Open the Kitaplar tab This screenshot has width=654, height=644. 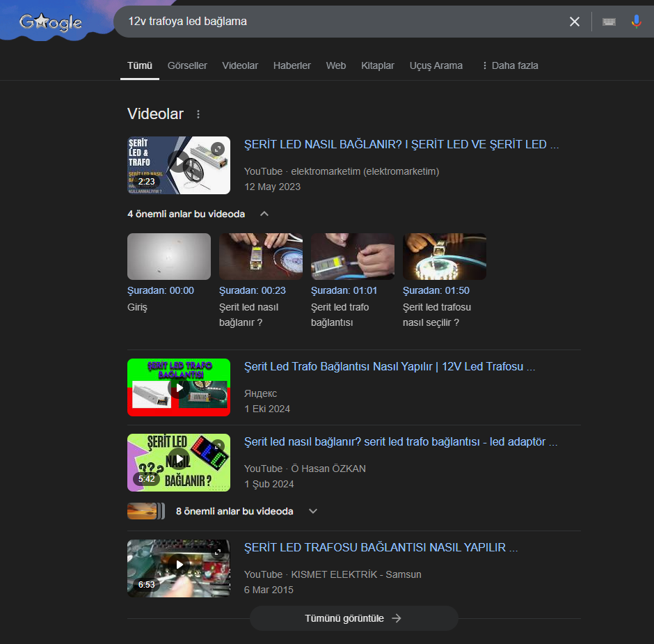(378, 65)
